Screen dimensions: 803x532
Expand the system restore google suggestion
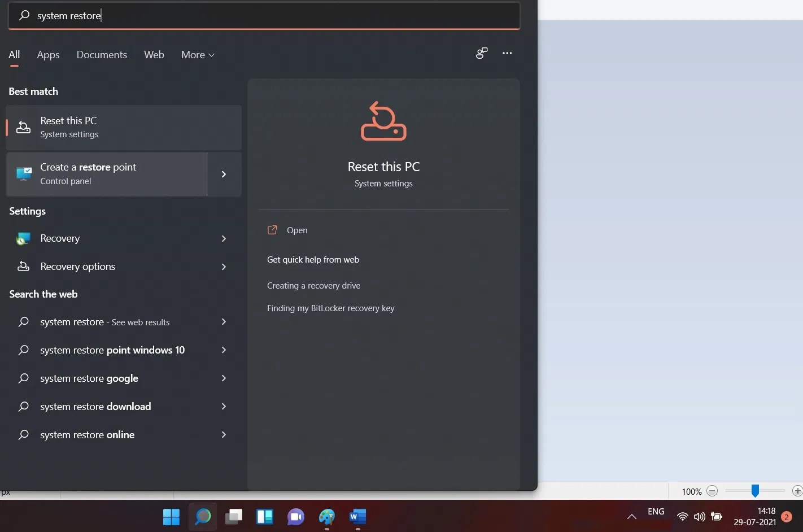(224, 378)
